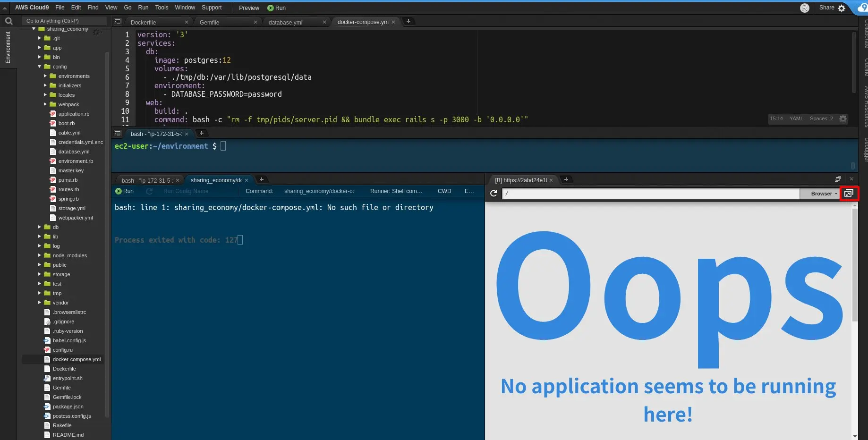Open the file tree settings gear
This screenshot has width=868, height=440.
click(x=96, y=32)
